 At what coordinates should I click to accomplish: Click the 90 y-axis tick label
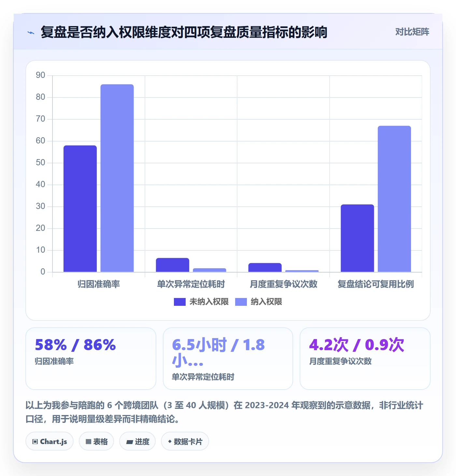pyautogui.click(x=41, y=75)
